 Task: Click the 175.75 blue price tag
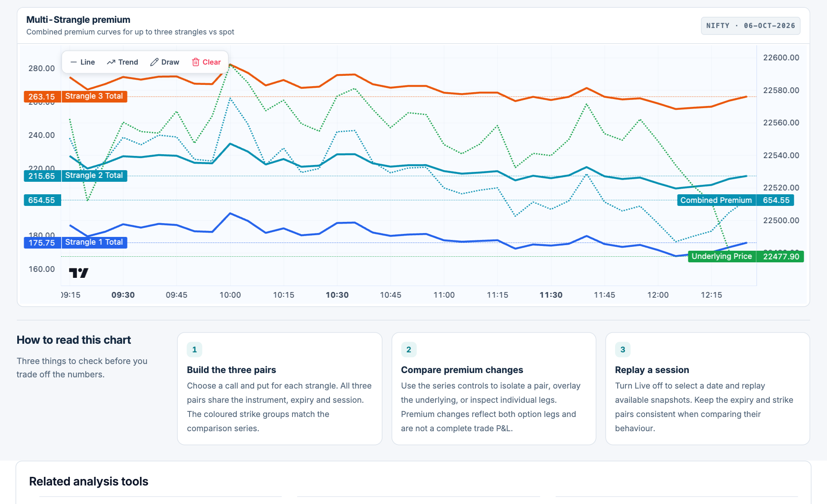(42, 243)
